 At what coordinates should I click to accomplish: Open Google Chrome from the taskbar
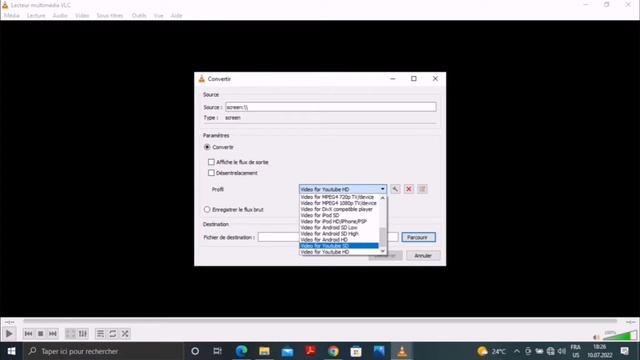click(x=333, y=351)
